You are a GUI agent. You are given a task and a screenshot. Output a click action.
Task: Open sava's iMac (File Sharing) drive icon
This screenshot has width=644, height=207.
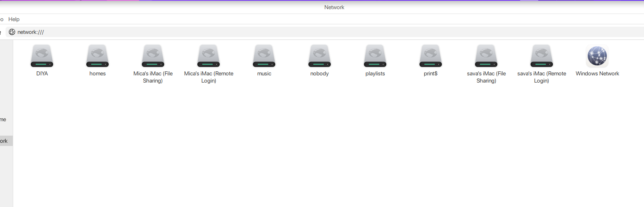point(486,56)
